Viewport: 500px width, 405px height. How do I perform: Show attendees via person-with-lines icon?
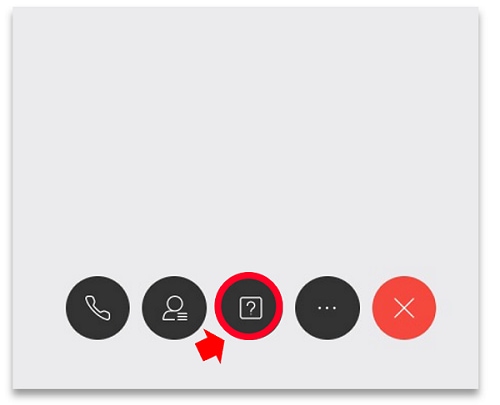pyautogui.click(x=174, y=307)
